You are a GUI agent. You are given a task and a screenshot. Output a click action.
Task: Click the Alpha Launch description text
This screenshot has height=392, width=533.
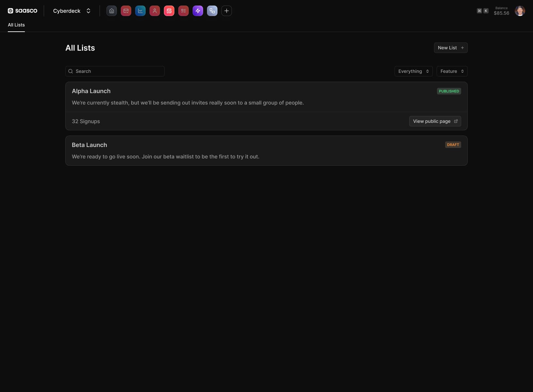coord(188,103)
